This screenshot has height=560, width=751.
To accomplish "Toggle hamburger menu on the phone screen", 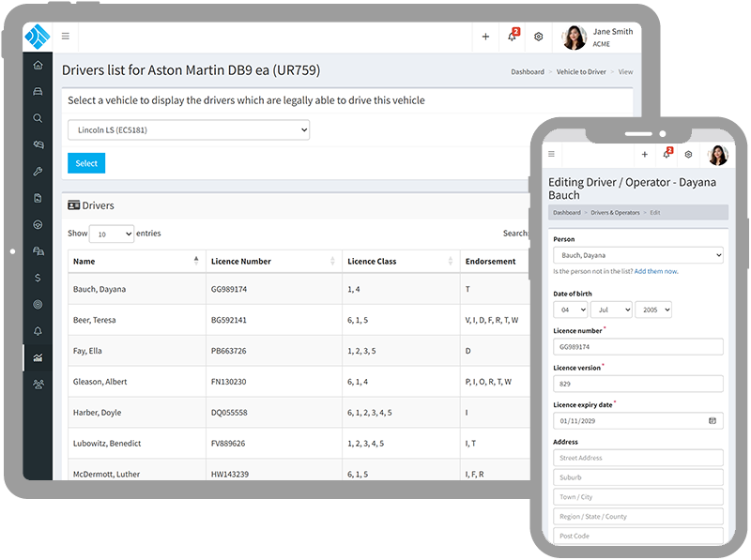I will pyautogui.click(x=551, y=154).
